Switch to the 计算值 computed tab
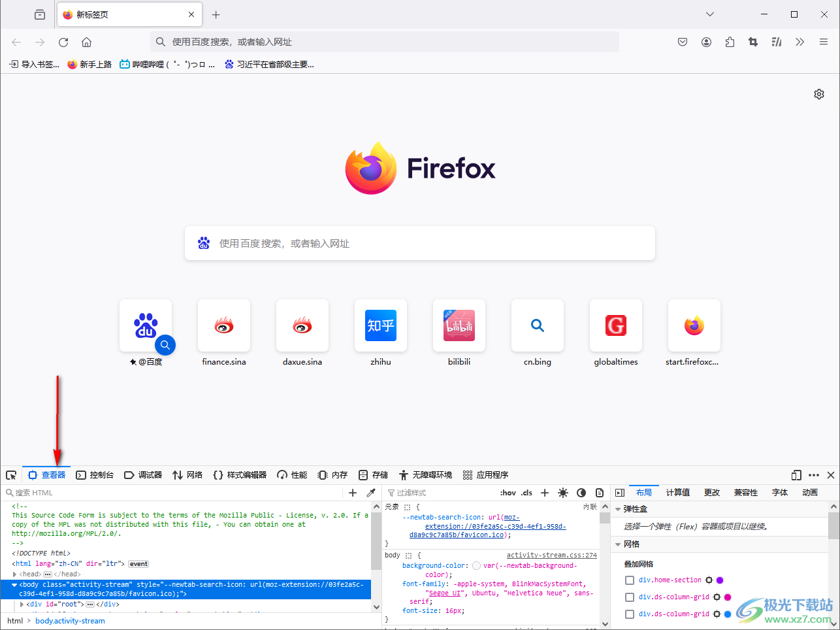The height and width of the screenshot is (630, 840). pyautogui.click(x=678, y=493)
